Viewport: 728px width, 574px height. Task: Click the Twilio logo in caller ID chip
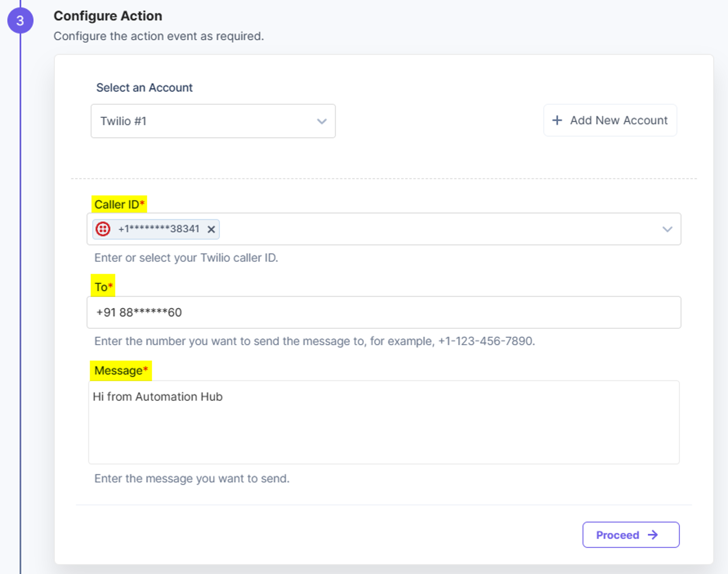(x=103, y=229)
